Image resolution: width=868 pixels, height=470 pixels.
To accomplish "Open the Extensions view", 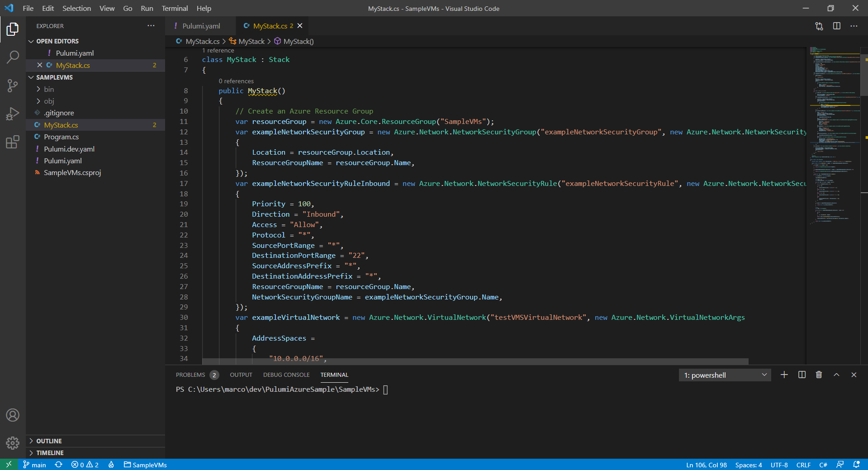I will pyautogui.click(x=13, y=142).
